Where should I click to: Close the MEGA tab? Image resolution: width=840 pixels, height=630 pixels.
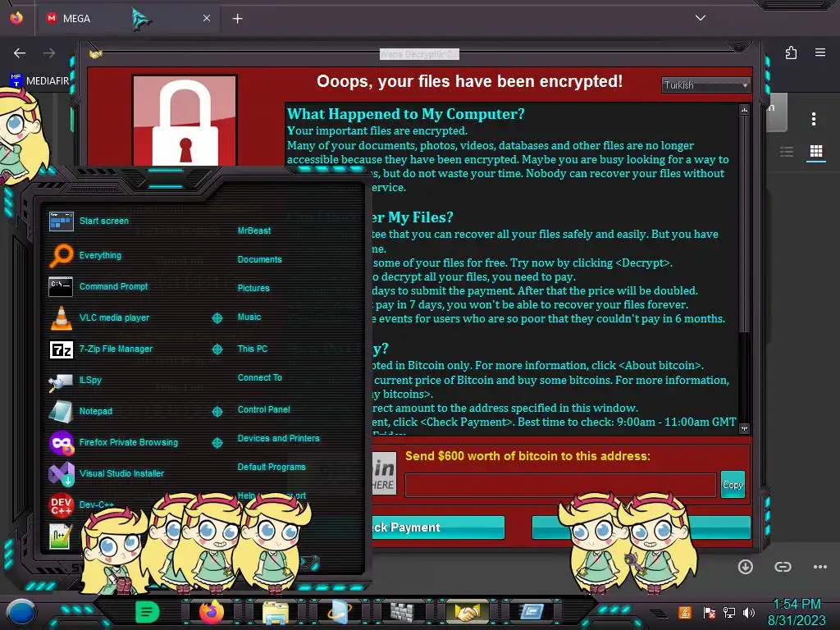(x=206, y=18)
